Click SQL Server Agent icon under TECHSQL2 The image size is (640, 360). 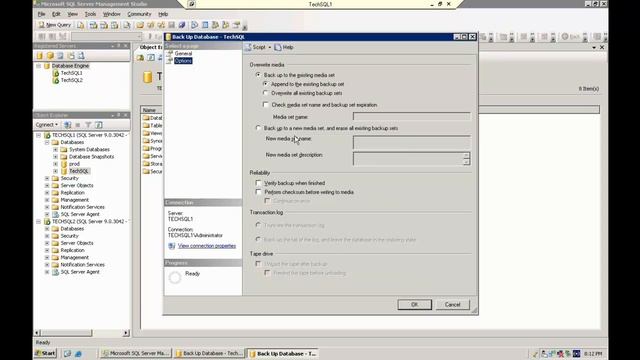[56, 272]
